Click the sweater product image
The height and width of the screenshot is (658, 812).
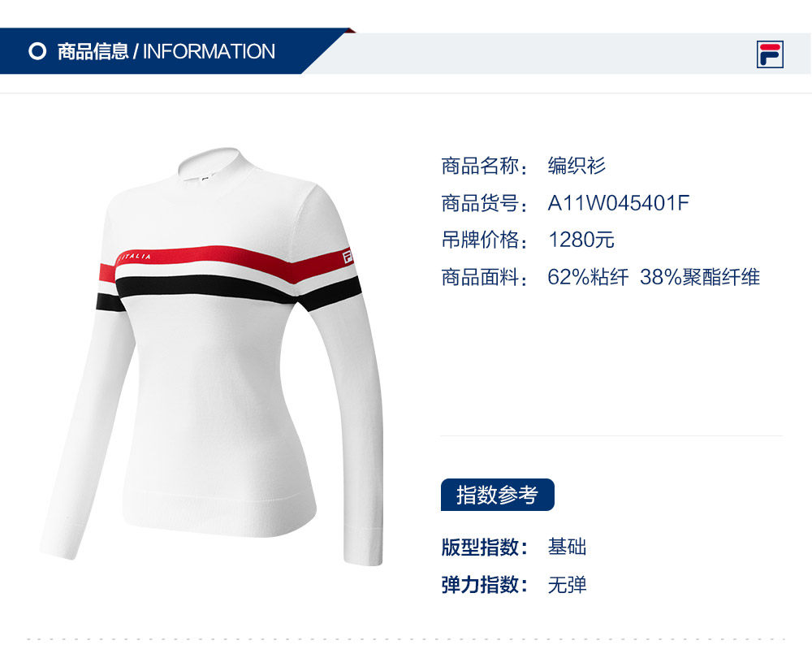tap(212, 356)
